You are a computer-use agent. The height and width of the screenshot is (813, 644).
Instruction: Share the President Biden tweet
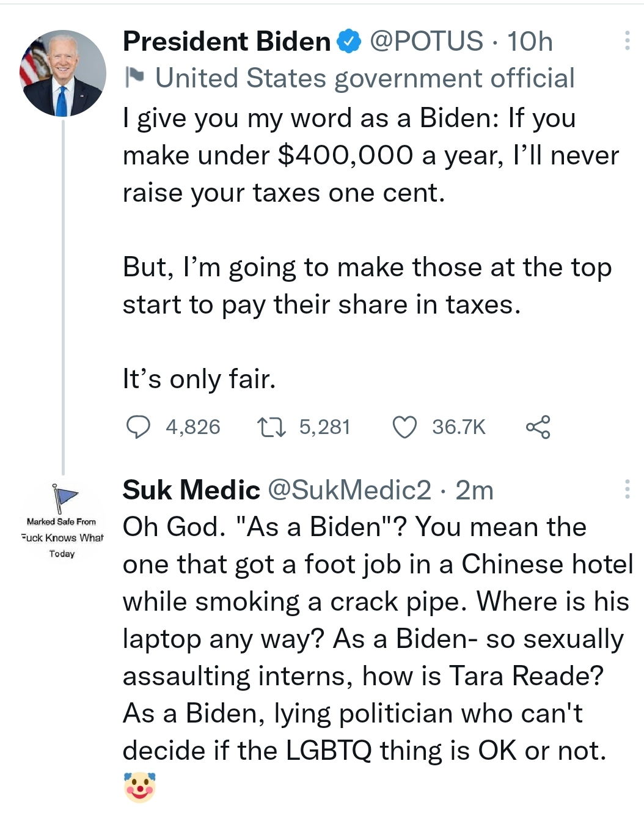point(538,427)
